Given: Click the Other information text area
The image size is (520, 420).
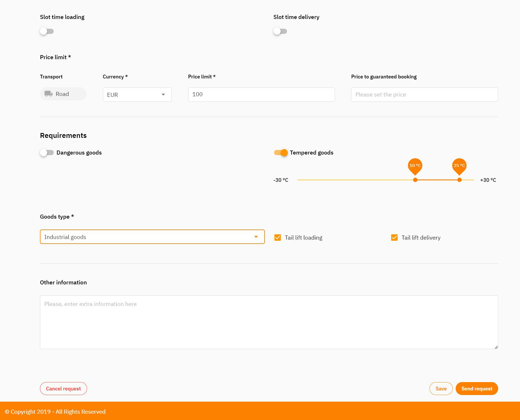Looking at the screenshot, I should (x=269, y=322).
